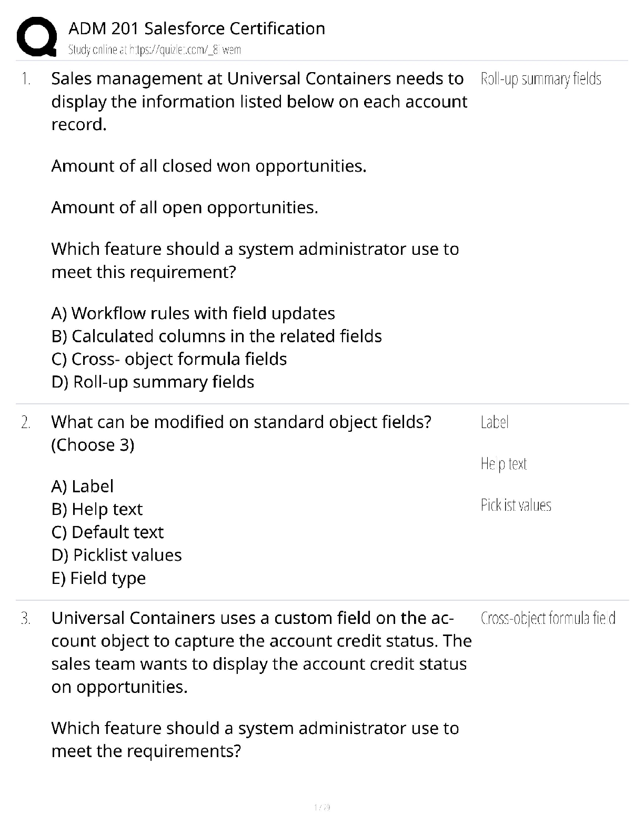
Task: Select option B) Calculated columns in related fields
Action: coord(217,336)
